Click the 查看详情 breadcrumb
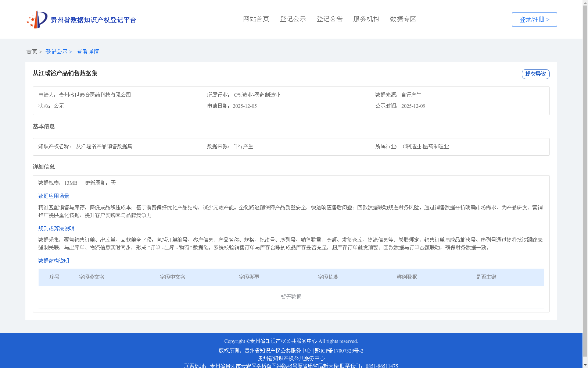This screenshot has width=588, height=368. pos(88,52)
